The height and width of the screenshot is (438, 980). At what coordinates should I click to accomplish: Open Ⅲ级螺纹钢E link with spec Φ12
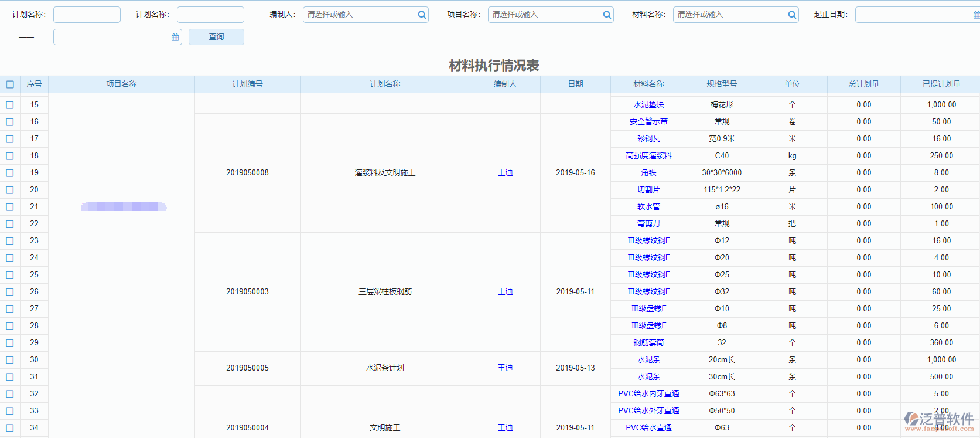(x=648, y=241)
